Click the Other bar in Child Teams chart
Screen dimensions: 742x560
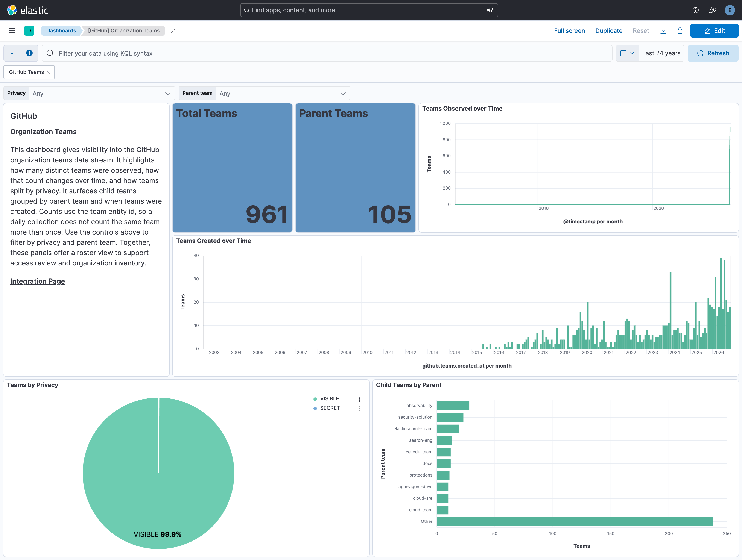575,521
